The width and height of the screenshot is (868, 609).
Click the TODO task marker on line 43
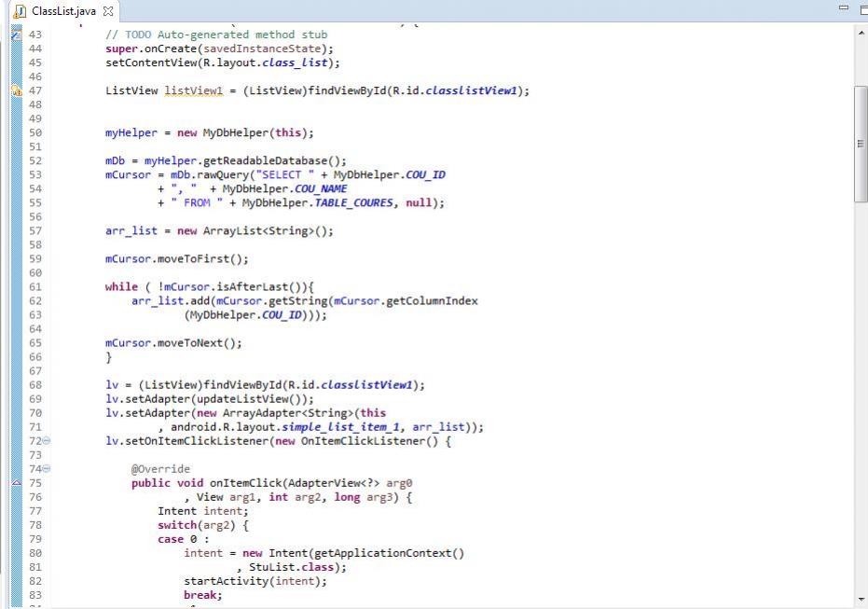coord(17,35)
